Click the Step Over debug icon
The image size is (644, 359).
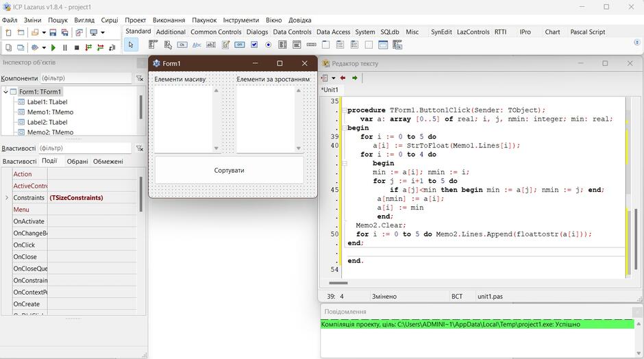(x=100, y=48)
